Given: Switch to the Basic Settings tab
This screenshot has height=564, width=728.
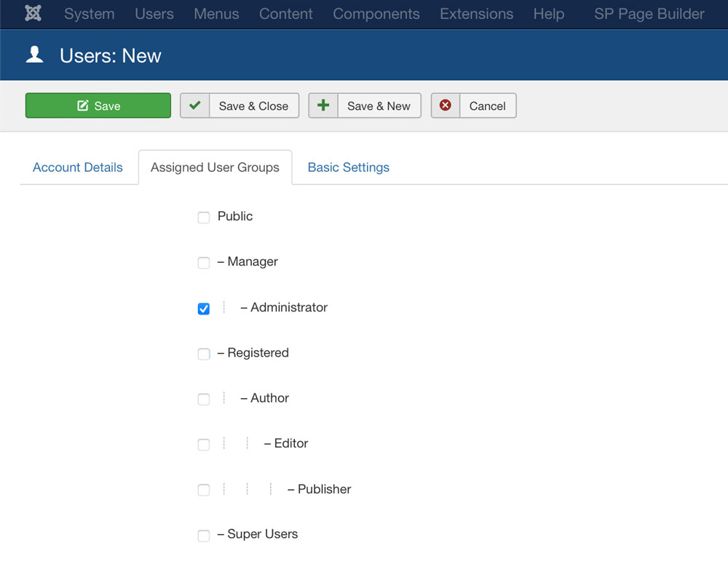Looking at the screenshot, I should 348,167.
